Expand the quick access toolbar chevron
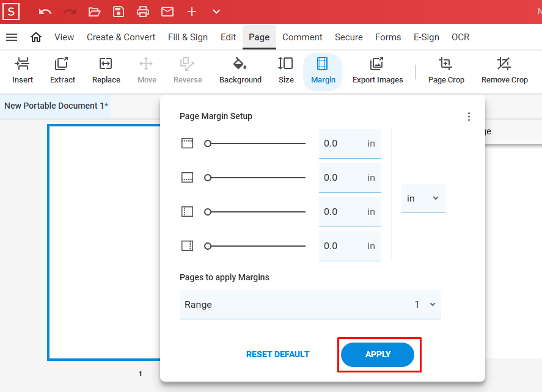Image resolution: width=542 pixels, height=392 pixels. tap(216, 12)
